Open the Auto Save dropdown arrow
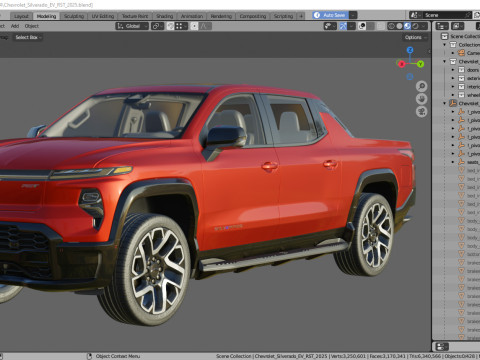 click(353, 15)
